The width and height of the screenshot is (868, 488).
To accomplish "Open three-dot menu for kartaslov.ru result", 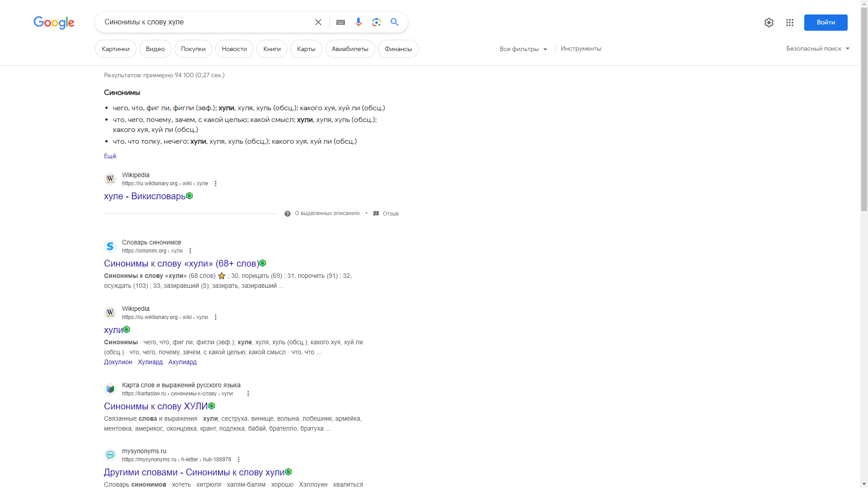I will coord(248,394).
